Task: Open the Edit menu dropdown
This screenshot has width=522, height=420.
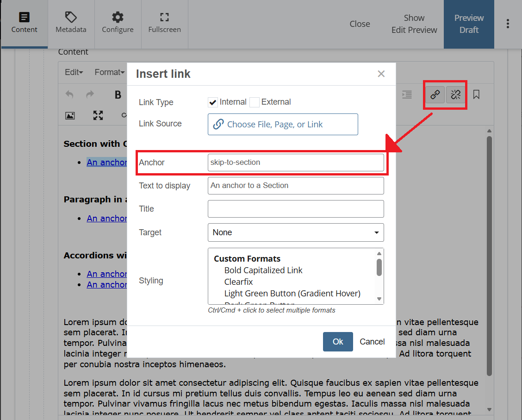Action: click(74, 72)
